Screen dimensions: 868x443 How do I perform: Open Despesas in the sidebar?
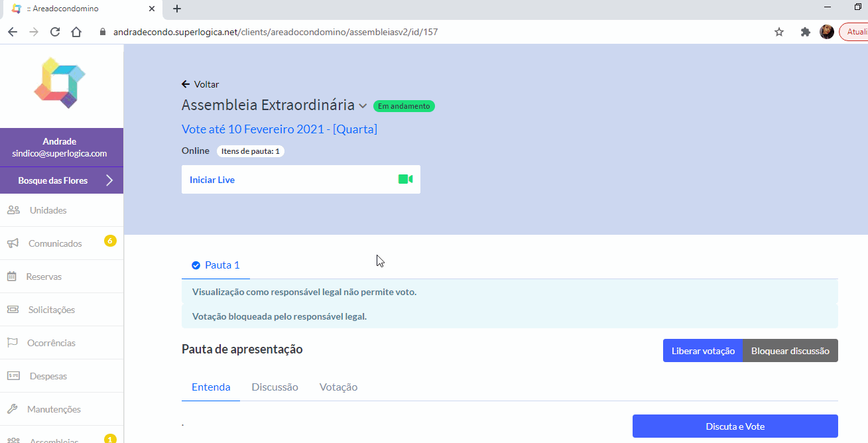coord(62,376)
